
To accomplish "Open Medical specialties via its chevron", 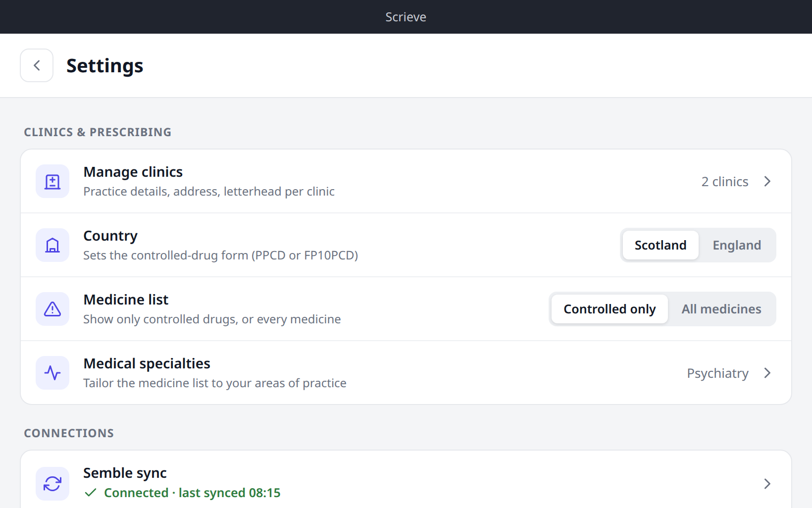I will tap(767, 373).
